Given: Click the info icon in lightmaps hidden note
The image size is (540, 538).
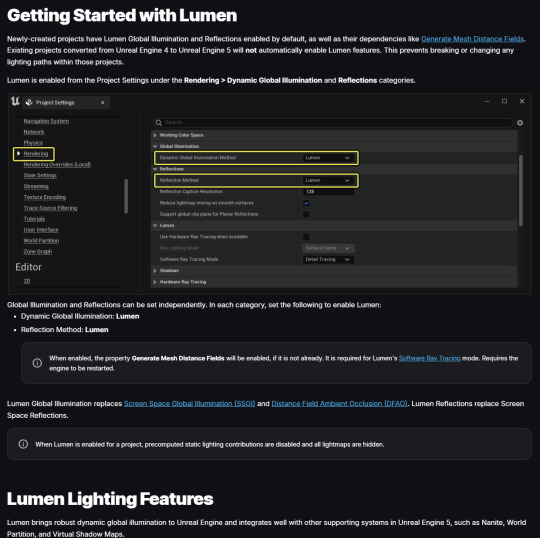Looking at the screenshot, I should pos(23,444).
